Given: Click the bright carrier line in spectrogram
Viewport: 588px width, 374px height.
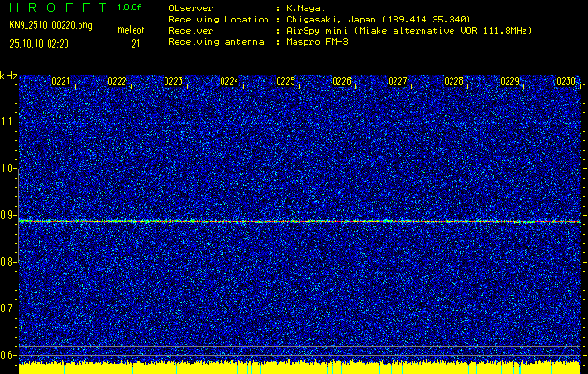Looking at the screenshot, I should pyautogui.click(x=299, y=222).
